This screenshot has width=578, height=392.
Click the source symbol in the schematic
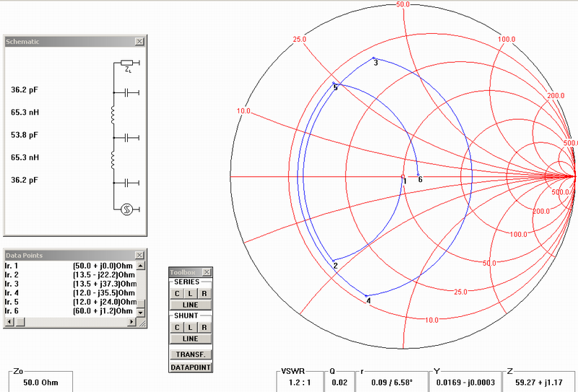coord(127,209)
